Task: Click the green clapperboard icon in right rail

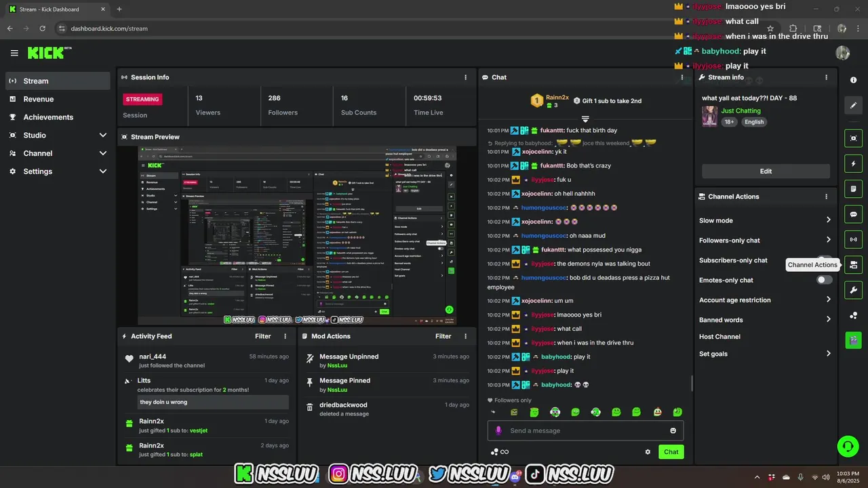Action: [x=853, y=340]
